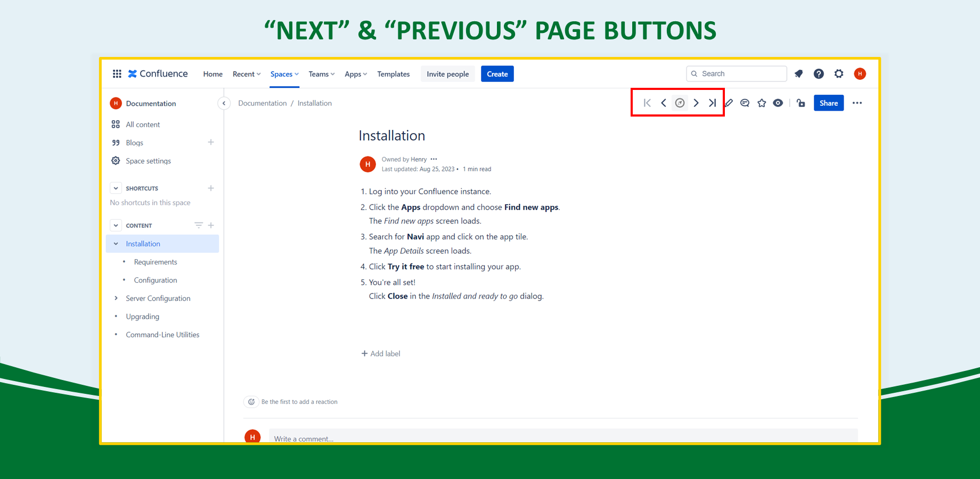This screenshot has height=479, width=980.
Task: Open the Recent dropdown
Action: [247, 74]
